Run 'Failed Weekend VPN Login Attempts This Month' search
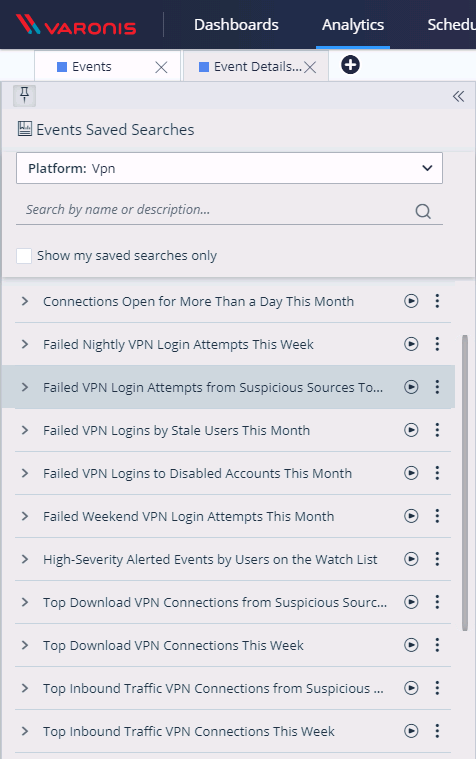The image size is (476, 759). coord(411,516)
